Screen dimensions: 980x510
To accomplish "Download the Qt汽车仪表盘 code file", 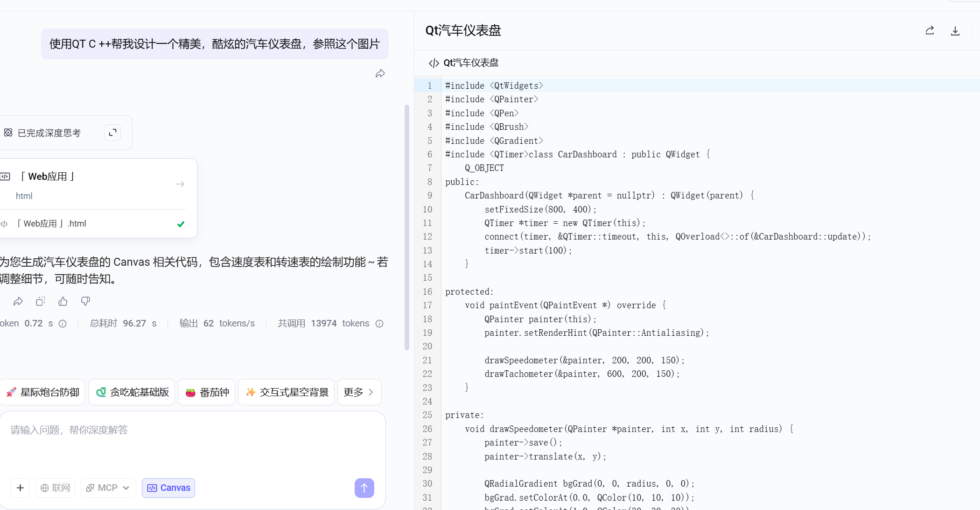I will [955, 31].
